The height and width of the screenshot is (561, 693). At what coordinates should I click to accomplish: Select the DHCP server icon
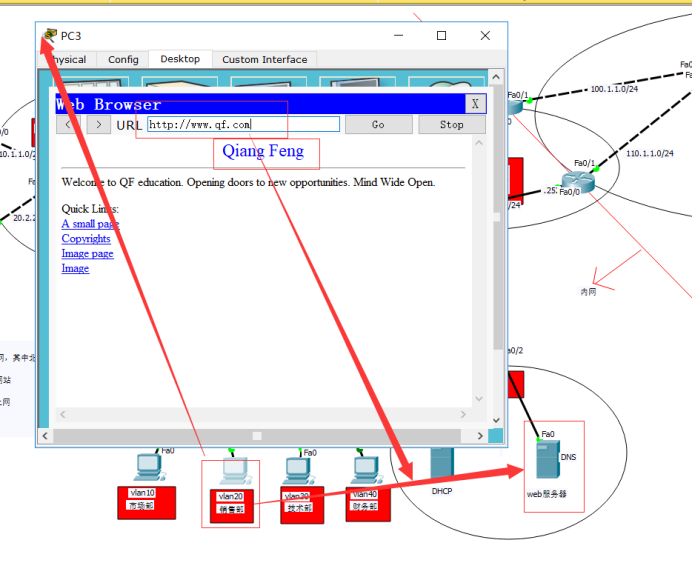442,462
